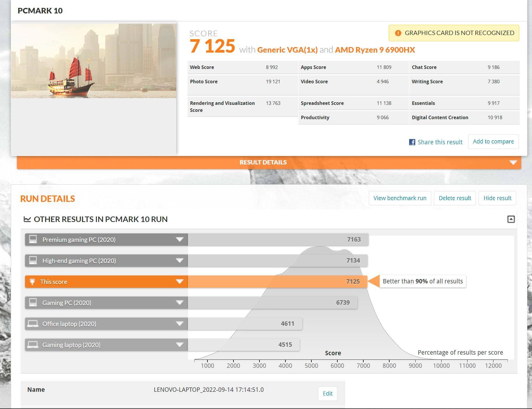
Task: Click the Office laptop icon
Action: (33, 324)
